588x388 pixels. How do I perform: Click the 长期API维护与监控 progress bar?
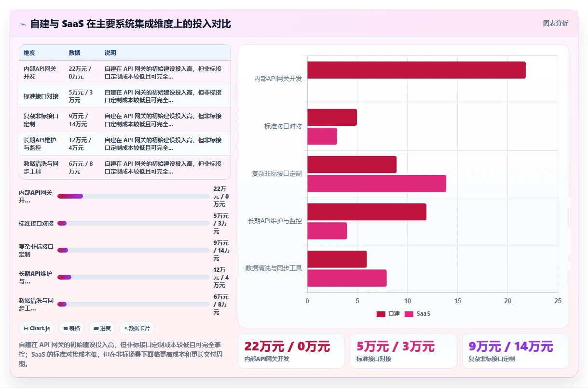[x=134, y=277]
